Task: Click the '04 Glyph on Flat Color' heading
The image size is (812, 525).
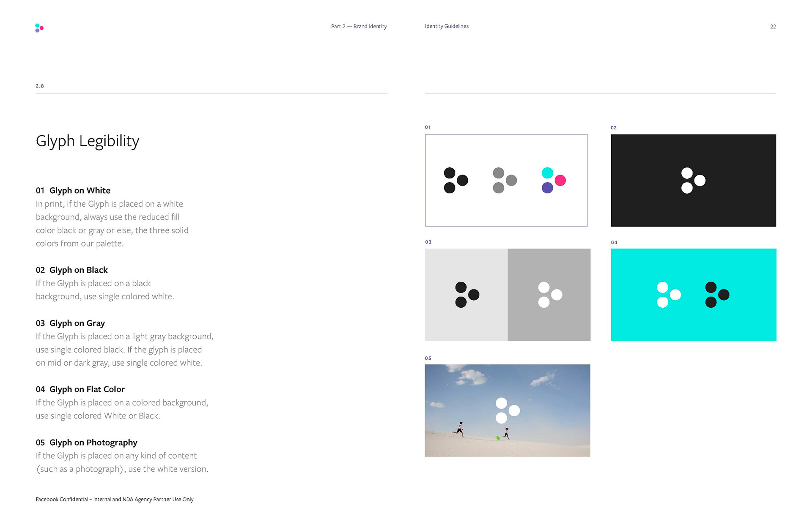Action: [80, 389]
